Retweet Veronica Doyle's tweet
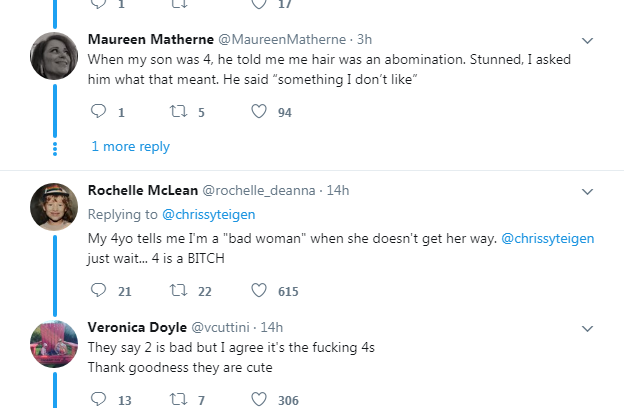This screenshot has width=624, height=408. [178, 399]
